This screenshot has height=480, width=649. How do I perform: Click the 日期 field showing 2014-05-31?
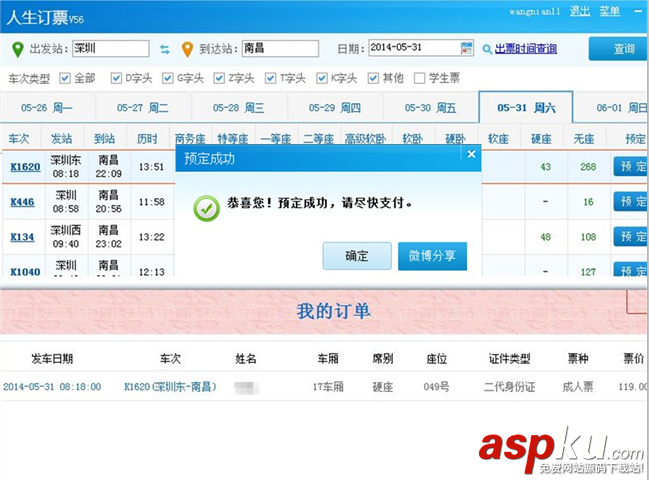pyautogui.click(x=421, y=48)
